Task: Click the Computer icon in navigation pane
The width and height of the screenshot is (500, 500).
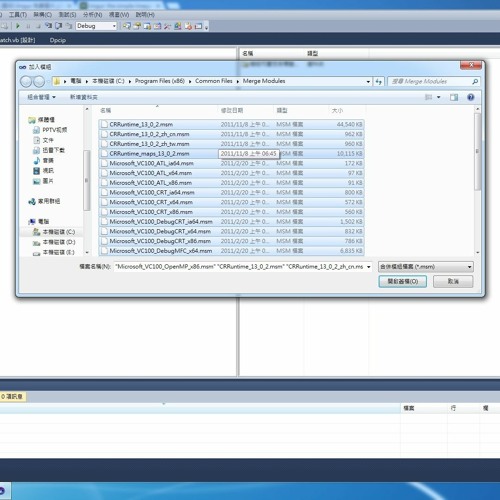Action: click(x=32, y=222)
